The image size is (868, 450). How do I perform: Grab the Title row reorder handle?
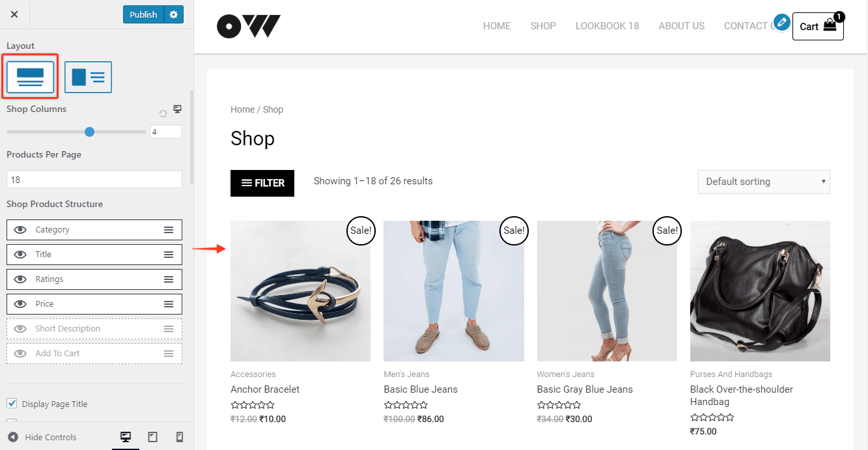tap(169, 255)
